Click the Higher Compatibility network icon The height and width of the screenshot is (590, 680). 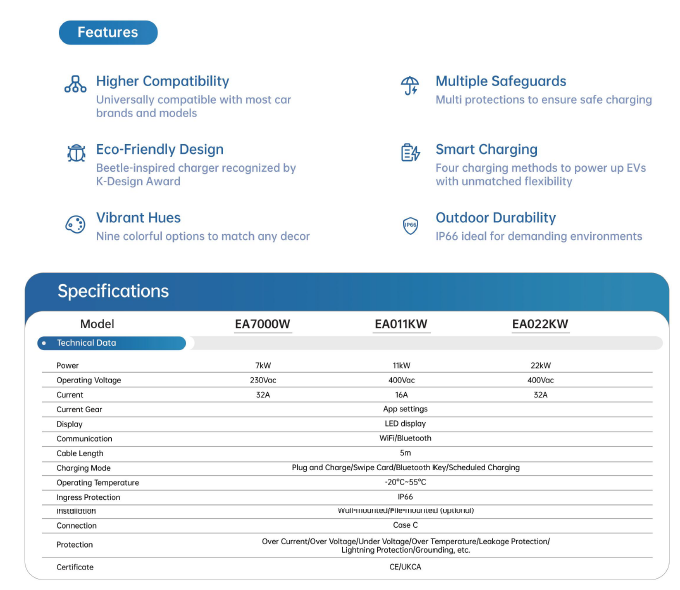(75, 85)
